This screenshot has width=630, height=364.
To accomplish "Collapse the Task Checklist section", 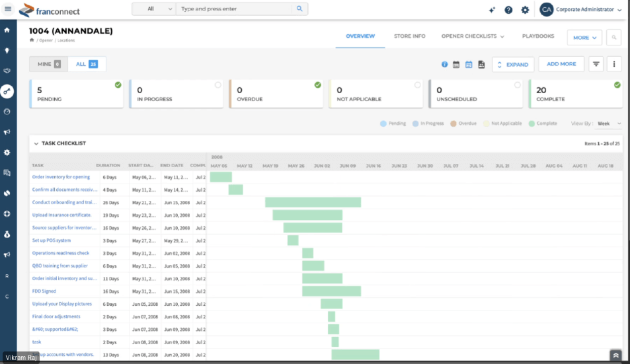I will [35, 143].
